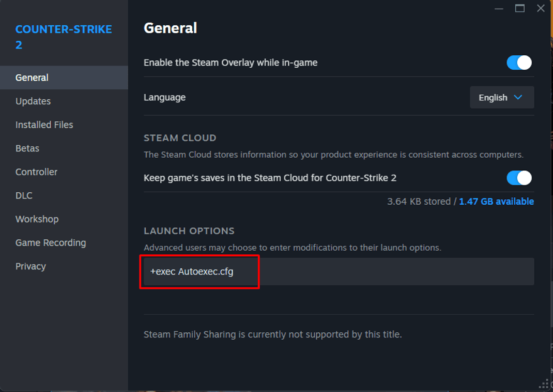Viewport: 553px width, 392px height.
Task: Open the Controller settings section
Action: 36,171
